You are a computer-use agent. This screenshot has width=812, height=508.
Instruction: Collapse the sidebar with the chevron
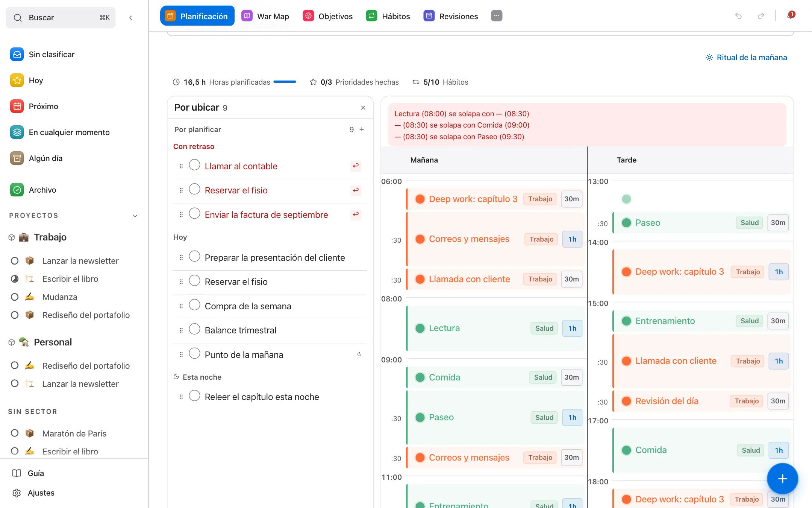point(130,18)
